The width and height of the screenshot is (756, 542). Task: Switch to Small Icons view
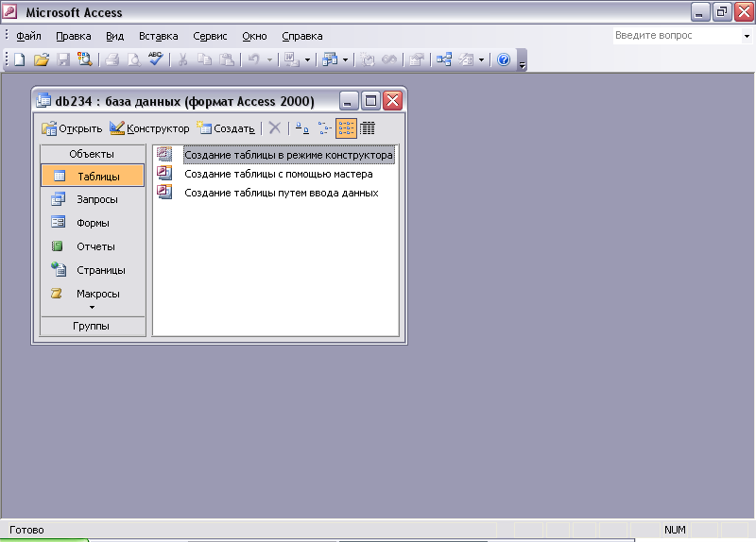click(x=324, y=128)
